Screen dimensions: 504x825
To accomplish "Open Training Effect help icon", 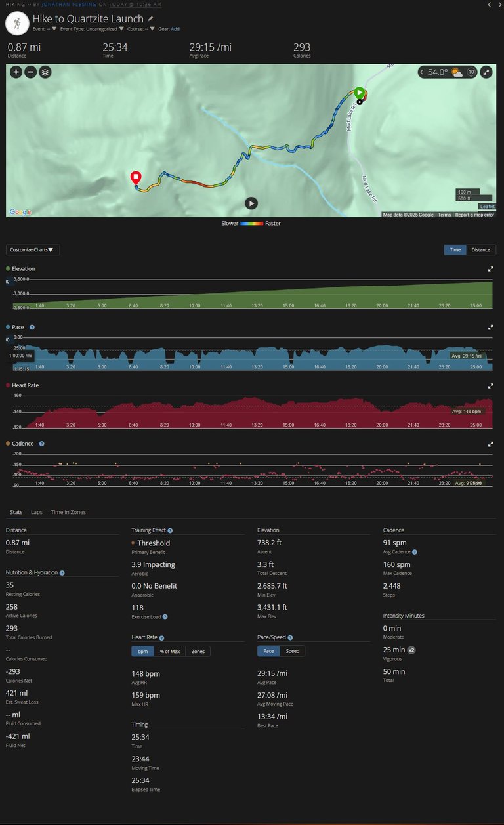I will tap(170, 530).
